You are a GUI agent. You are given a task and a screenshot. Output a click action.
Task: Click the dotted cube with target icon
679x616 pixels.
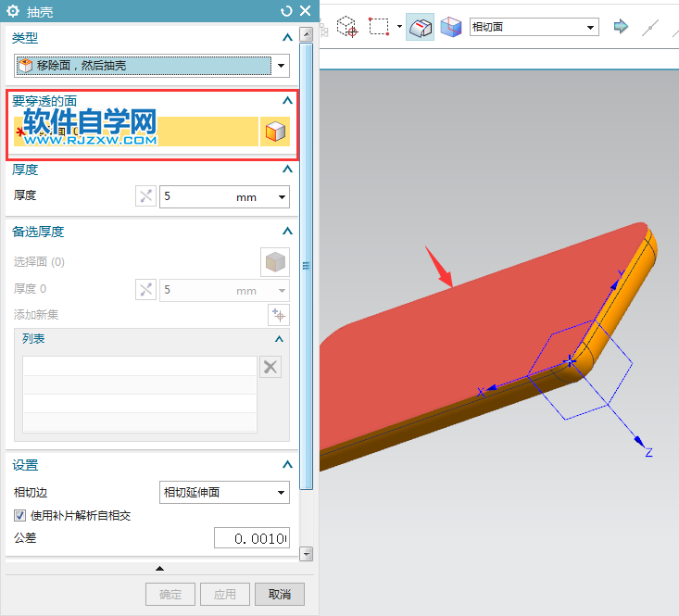347,27
